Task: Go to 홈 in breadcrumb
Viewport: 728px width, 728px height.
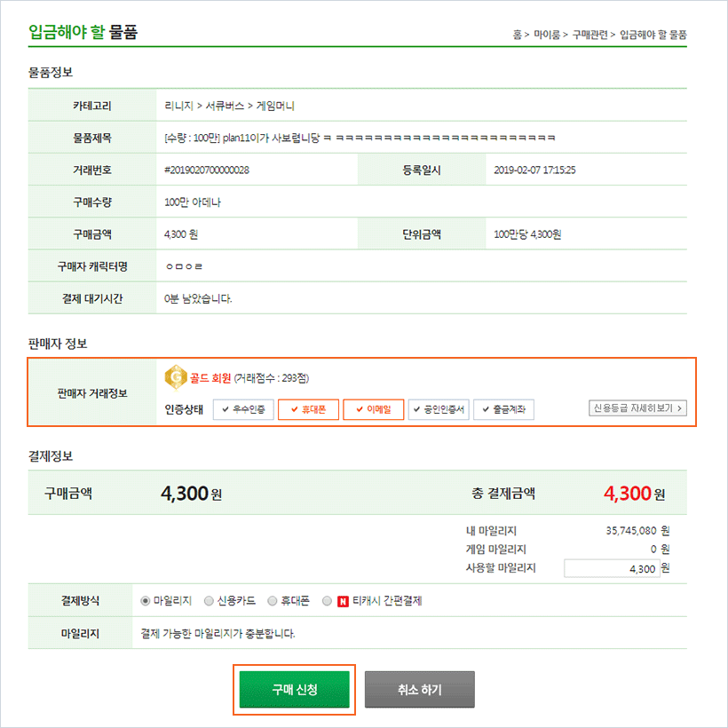Action: pos(517,35)
